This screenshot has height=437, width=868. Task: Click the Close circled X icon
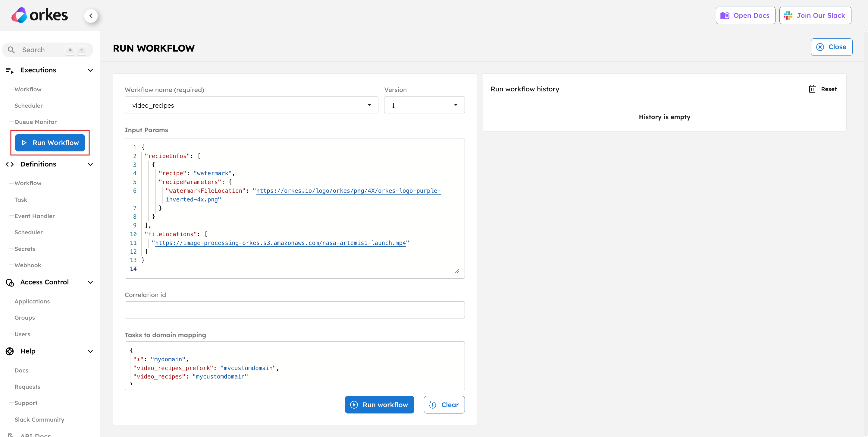[x=820, y=47]
